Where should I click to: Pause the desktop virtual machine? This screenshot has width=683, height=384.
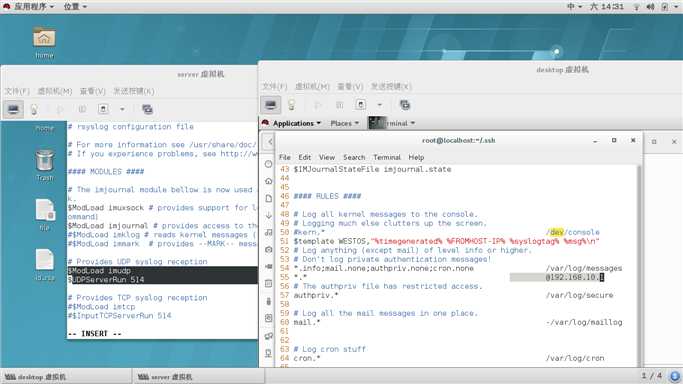[339, 105]
